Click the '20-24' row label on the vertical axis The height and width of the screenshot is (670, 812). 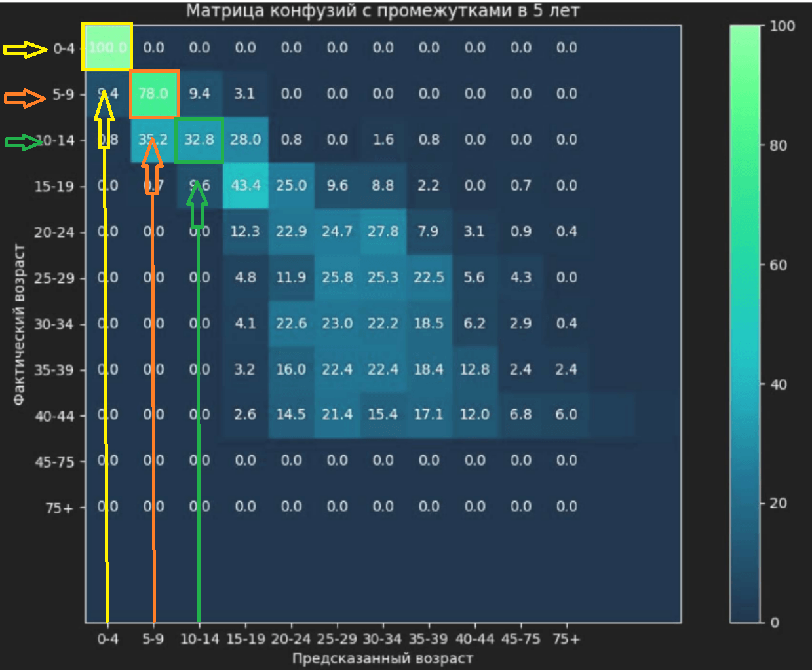pos(54,233)
